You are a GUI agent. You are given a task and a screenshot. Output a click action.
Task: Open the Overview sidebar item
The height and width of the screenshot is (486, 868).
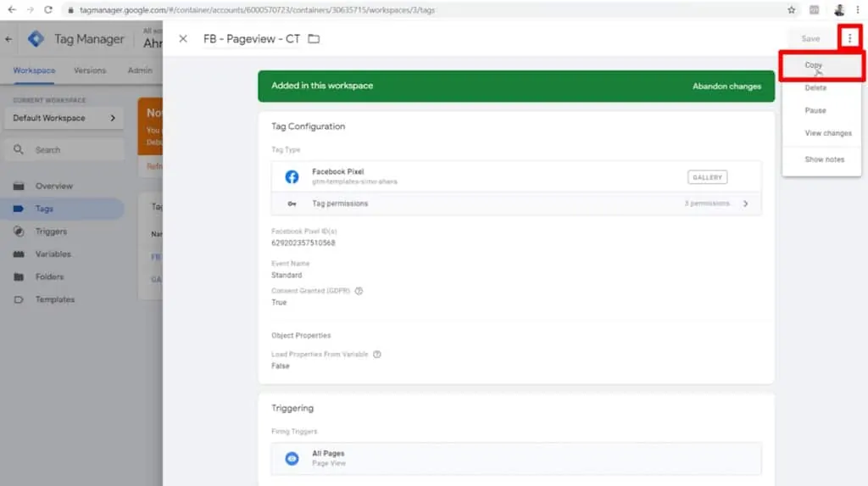click(x=64, y=187)
